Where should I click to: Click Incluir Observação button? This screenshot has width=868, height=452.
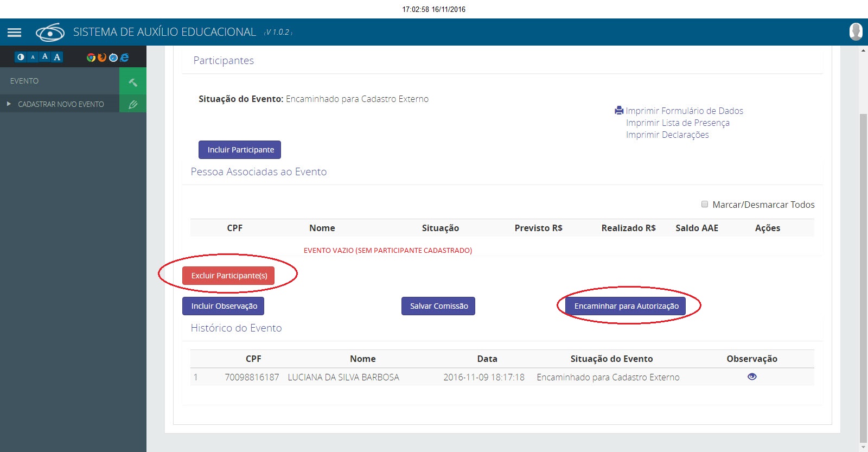click(224, 306)
